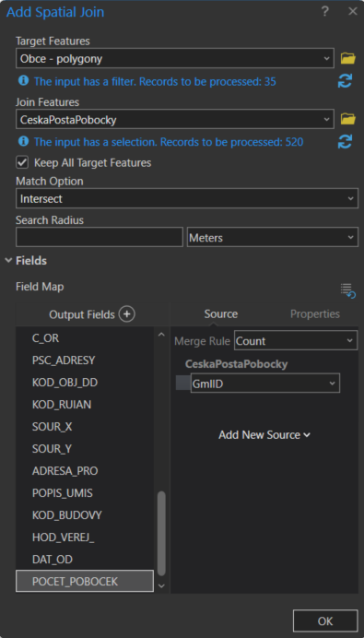The image size is (364, 638).
Task: Refresh the Target Features record count
Action: point(345,81)
